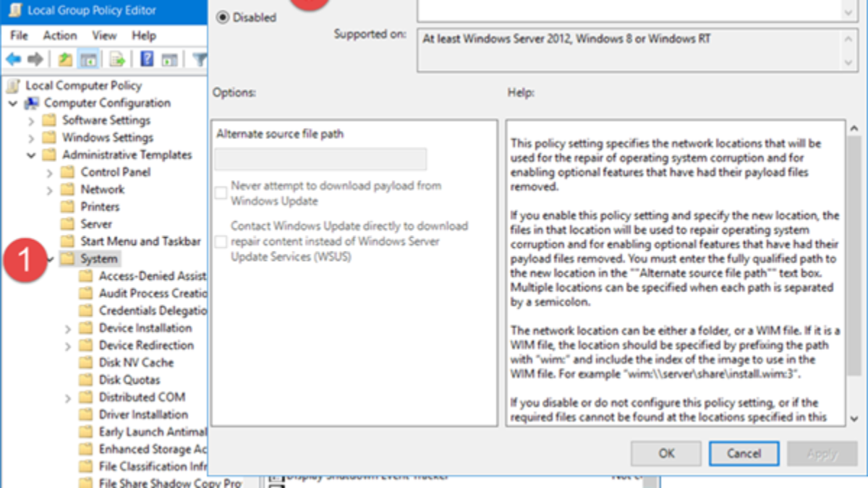The image size is (868, 488).
Task: Expand the Distributed COM node arrow
Action: pyautogui.click(x=68, y=398)
